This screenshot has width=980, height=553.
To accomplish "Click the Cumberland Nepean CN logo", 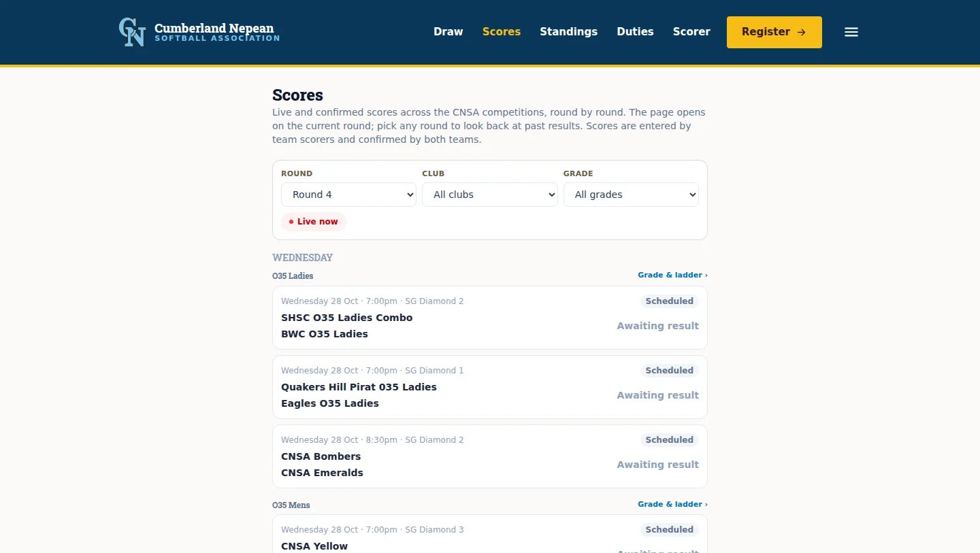I will pos(132,32).
